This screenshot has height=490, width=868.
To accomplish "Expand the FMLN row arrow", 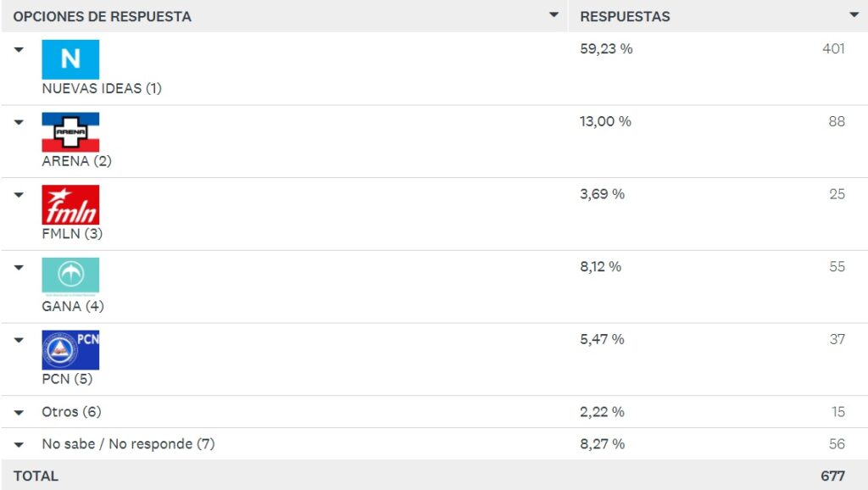I will click(19, 195).
